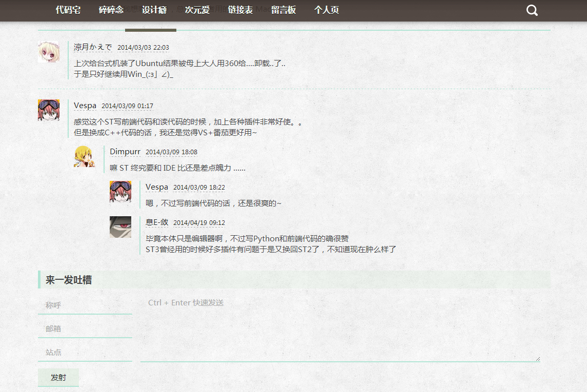The height and width of the screenshot is (392, 587).
Task: Click 涼月かえで's blonde avatar
Action: point(49,52)
